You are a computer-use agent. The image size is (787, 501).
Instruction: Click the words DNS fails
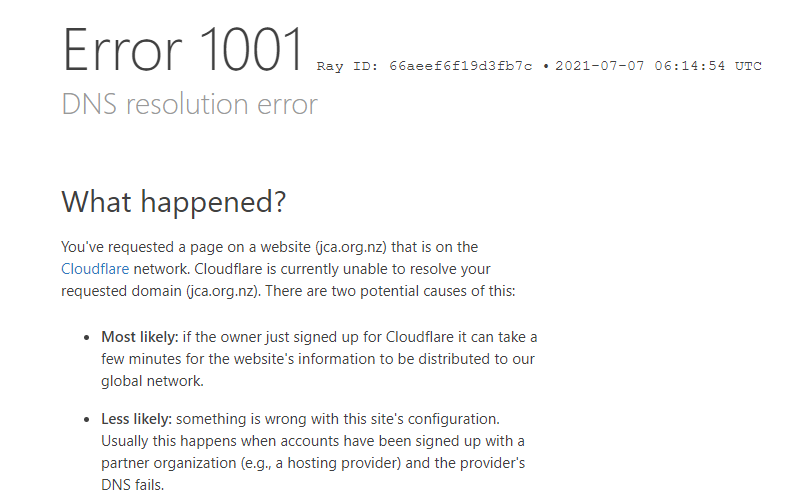click(133, 485)
